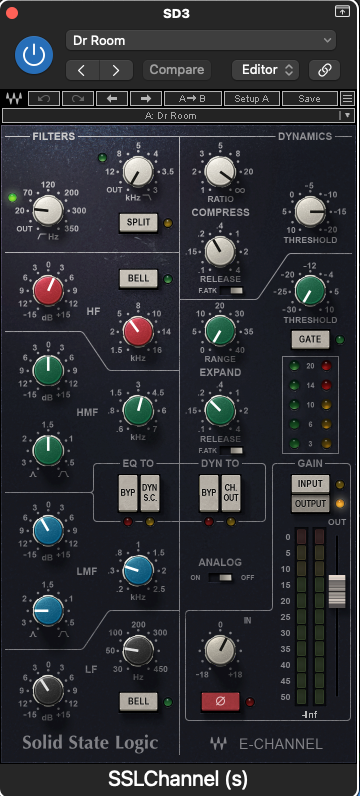This screenshot has width=360, height=796.
Task: Click the chain link icon
Action: tap(324, 70)
